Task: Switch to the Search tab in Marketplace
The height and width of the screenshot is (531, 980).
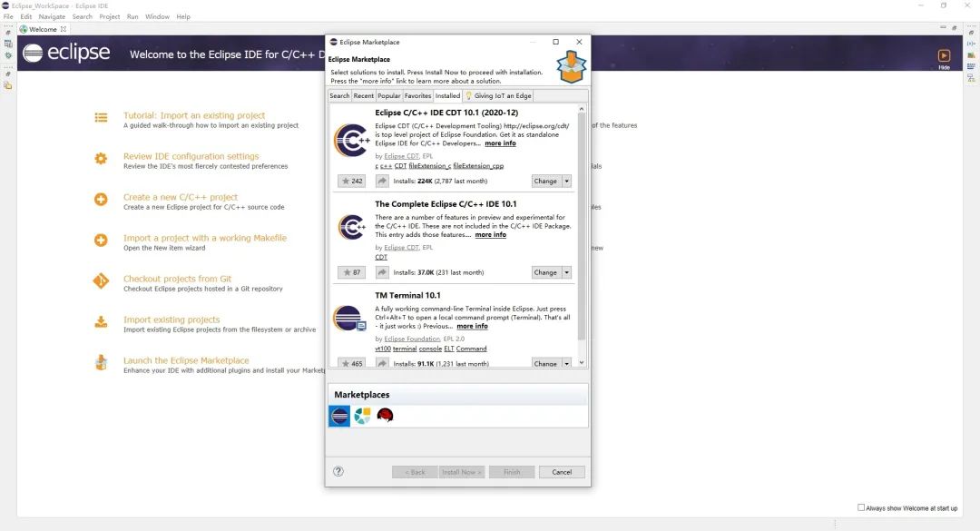Action: [339, 95]
